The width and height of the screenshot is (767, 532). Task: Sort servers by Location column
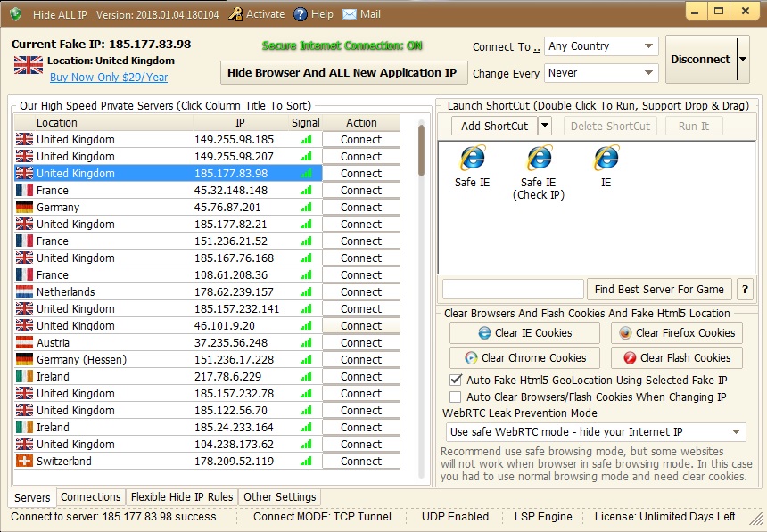coord(103,123)
